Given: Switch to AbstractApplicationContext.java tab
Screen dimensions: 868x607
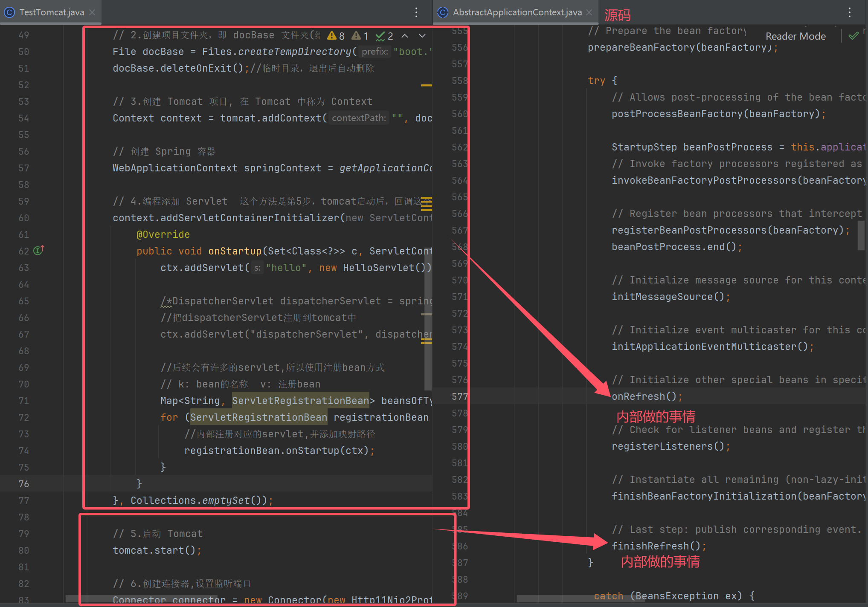Looking at the screenshot, I should [x=517, y=12].
